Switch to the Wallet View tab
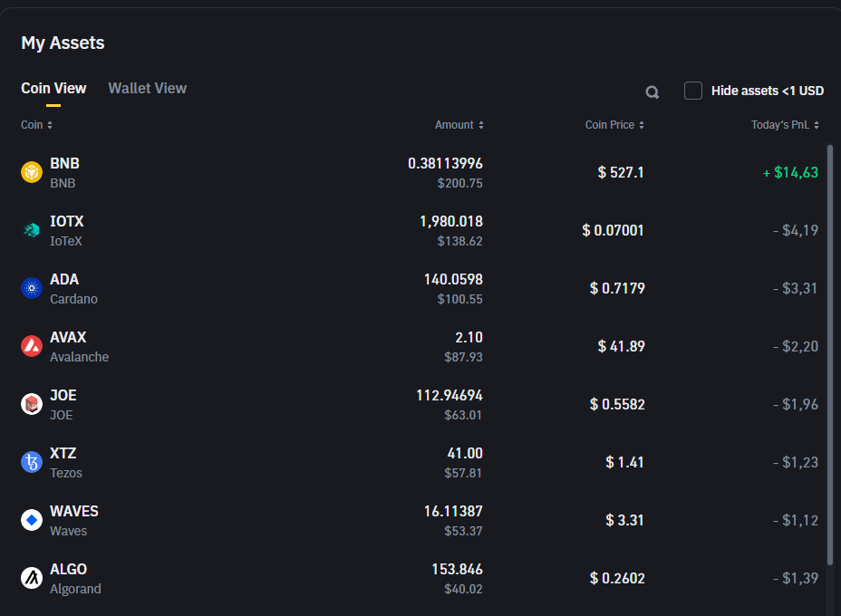 [148, 89]
